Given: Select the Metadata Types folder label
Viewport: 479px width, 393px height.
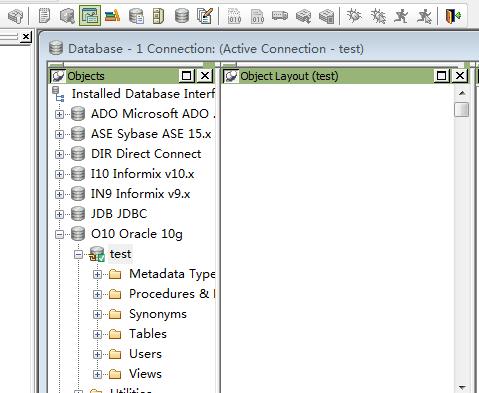Looking at the screenshot, I should (x=172, y=274).
